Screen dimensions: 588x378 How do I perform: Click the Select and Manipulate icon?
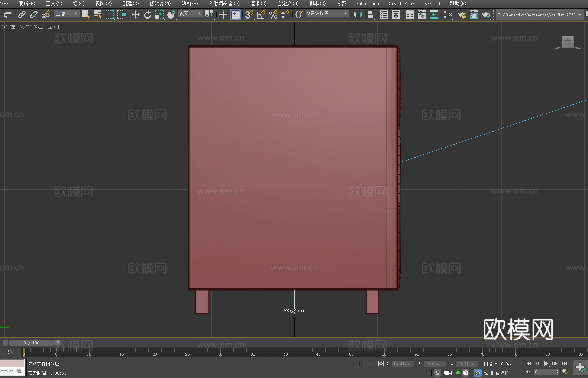point(223,14)
